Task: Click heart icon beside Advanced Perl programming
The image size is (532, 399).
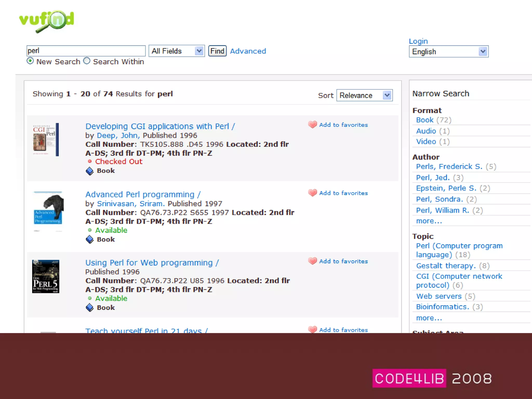Action: (x=312, y=193)
